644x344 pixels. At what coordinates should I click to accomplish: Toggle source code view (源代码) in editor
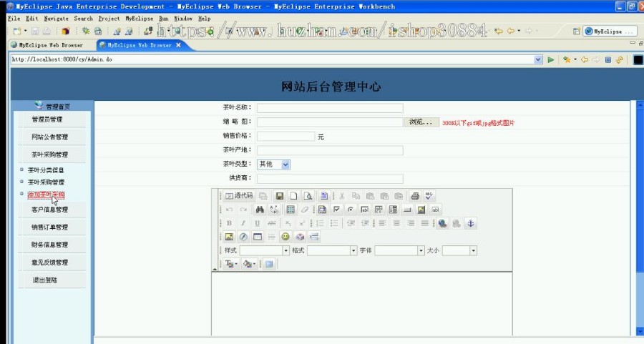click(240, 196)
